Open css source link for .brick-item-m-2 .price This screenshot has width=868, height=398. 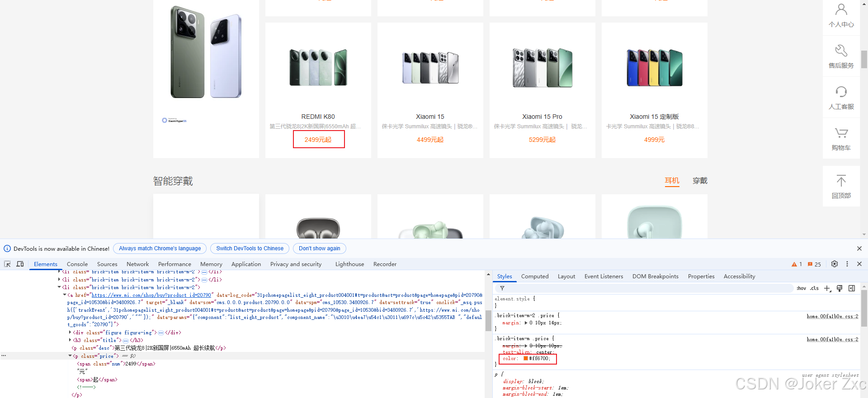pyautogui.click(x=832, y=316)
